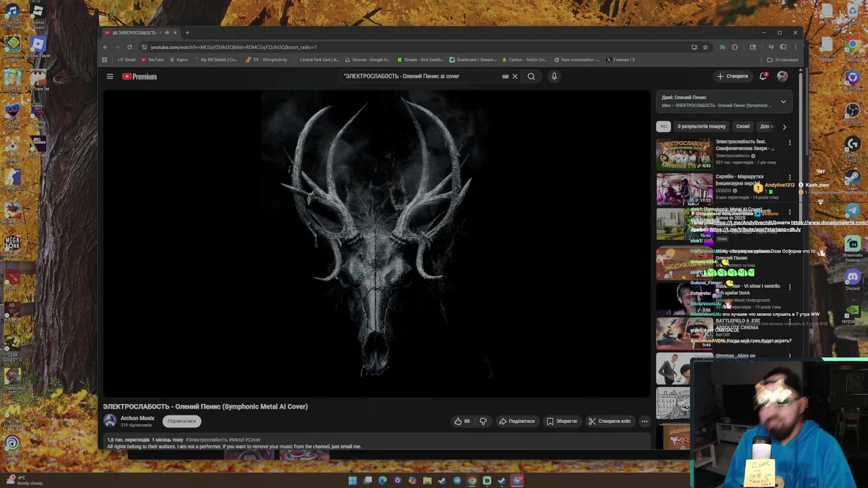
Task: Click the video player to pause
Action: [x=376, y=243]
